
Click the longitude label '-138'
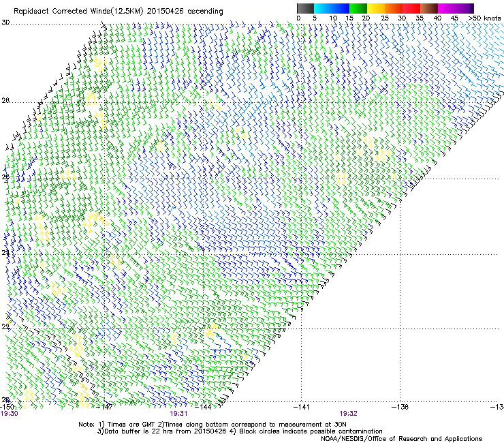pos(400,407)
